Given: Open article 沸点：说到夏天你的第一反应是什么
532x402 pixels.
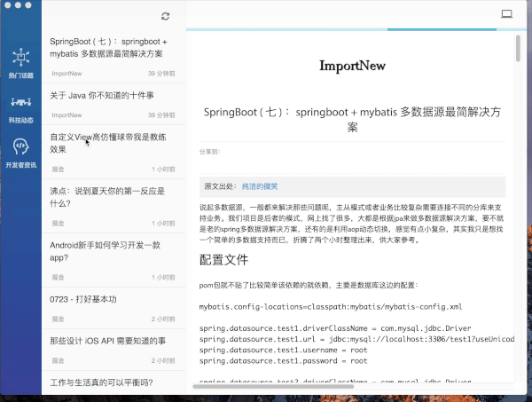Looking at the screenshot, I should 113,206.
